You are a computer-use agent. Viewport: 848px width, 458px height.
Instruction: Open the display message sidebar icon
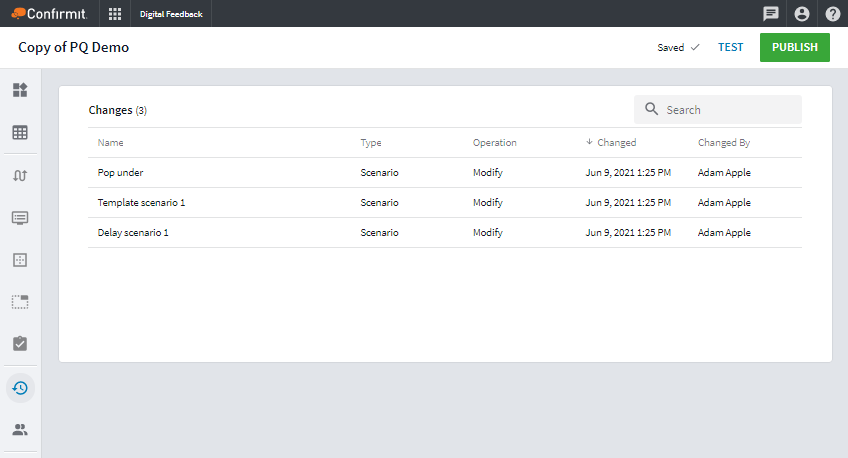(20, 218)
